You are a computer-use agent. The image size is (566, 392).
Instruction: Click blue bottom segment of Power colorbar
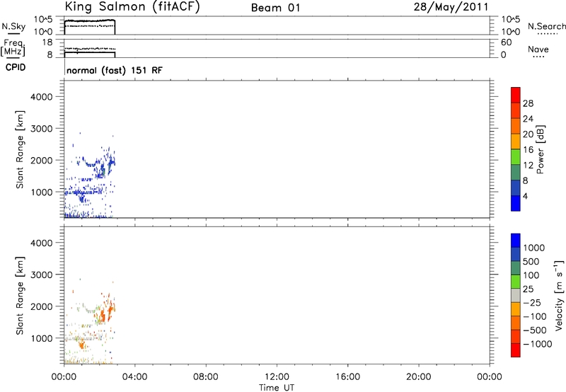(516, 203)
